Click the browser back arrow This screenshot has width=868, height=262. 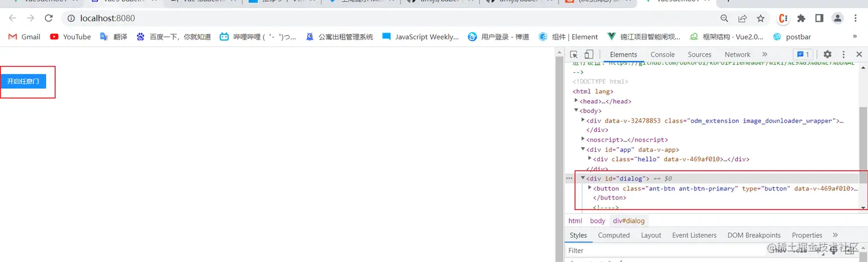click(13, 18)
